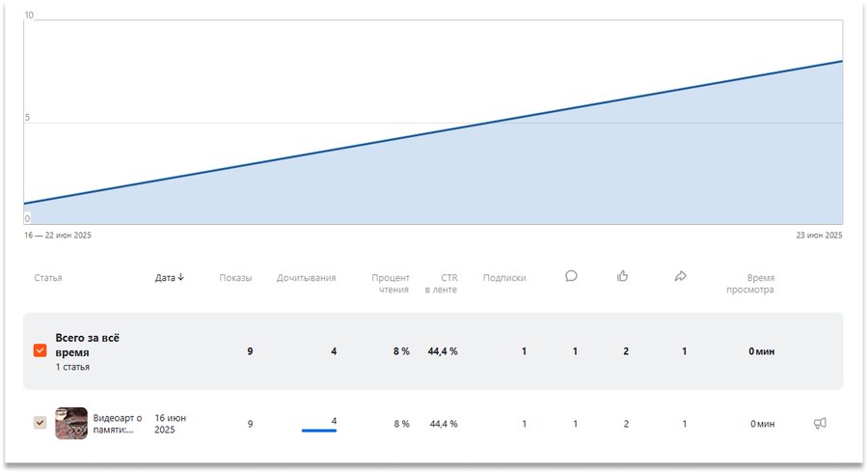The image size is (868, 473).
Task: Sort by the 'Дата' column header
Action: coord(170,277)
